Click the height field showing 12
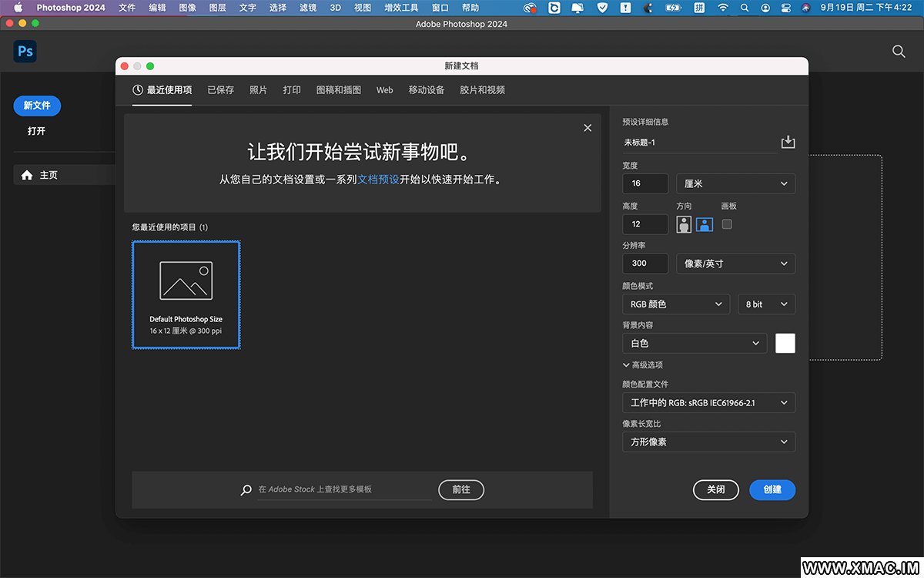The image size is (924, 578). 645,224
